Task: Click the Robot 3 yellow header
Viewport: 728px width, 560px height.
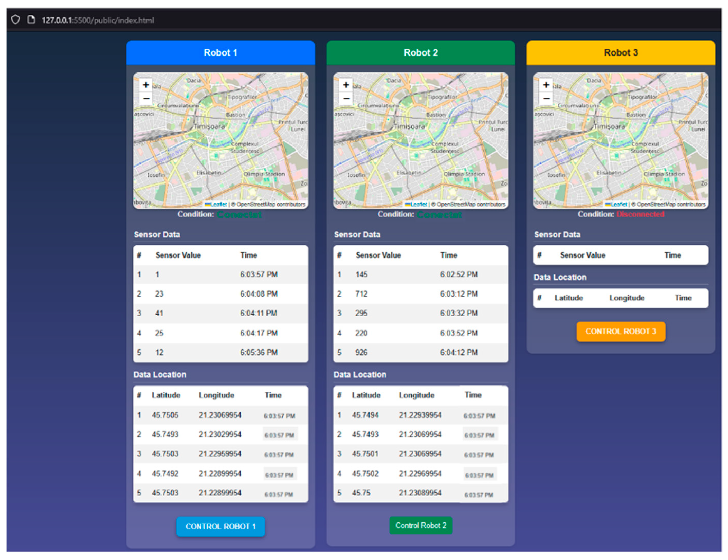Action: click(621, 53)
